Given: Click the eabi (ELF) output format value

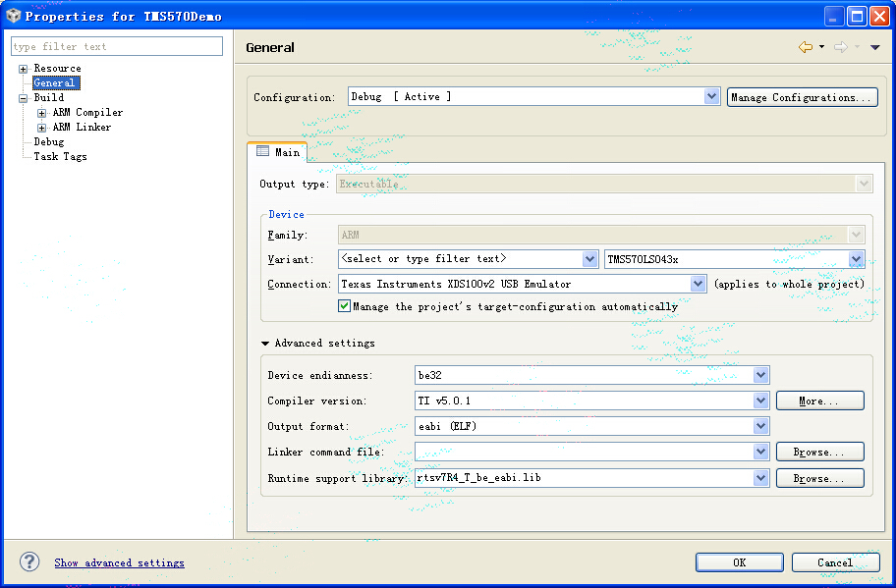Looking at the screenshot, I should [447, 426].
